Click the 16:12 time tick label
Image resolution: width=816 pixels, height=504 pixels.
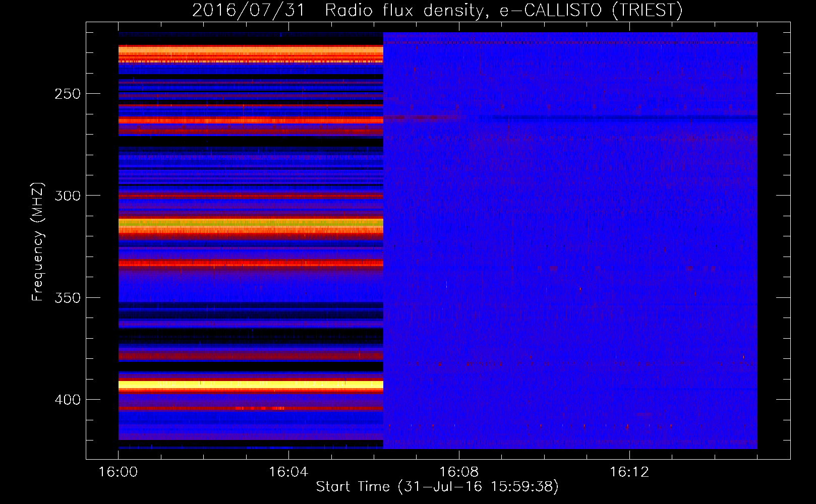(629, 472)
